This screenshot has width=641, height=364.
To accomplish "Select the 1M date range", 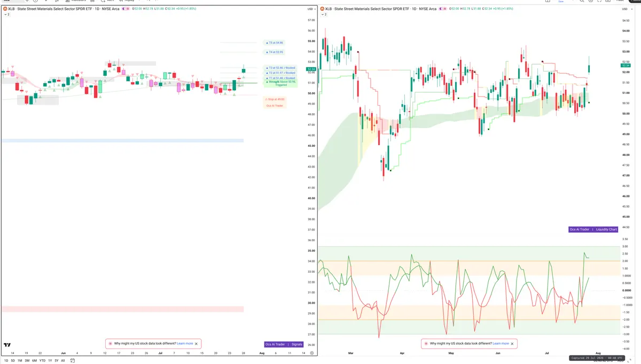I will (x=20, y=361).
